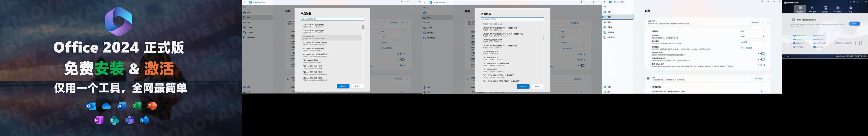Image resolution: width=868 pixels, height=136 pixels.
Task: Toggle the 激活Windows switch
Action: pos(794,36)
